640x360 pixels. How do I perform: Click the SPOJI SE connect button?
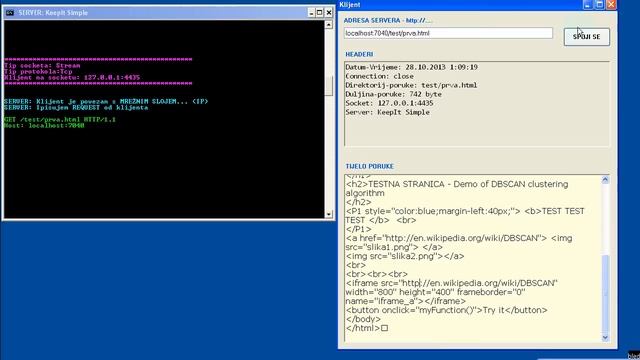tap(587, 37)
